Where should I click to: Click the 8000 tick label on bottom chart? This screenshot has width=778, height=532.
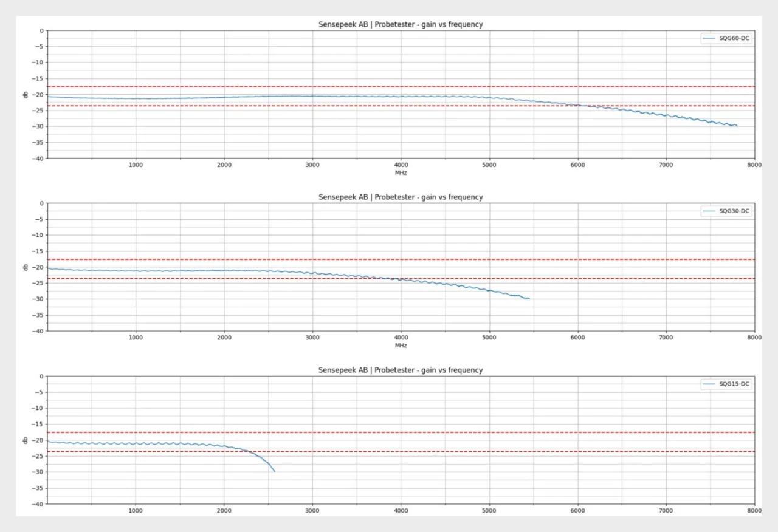point(754,511)
